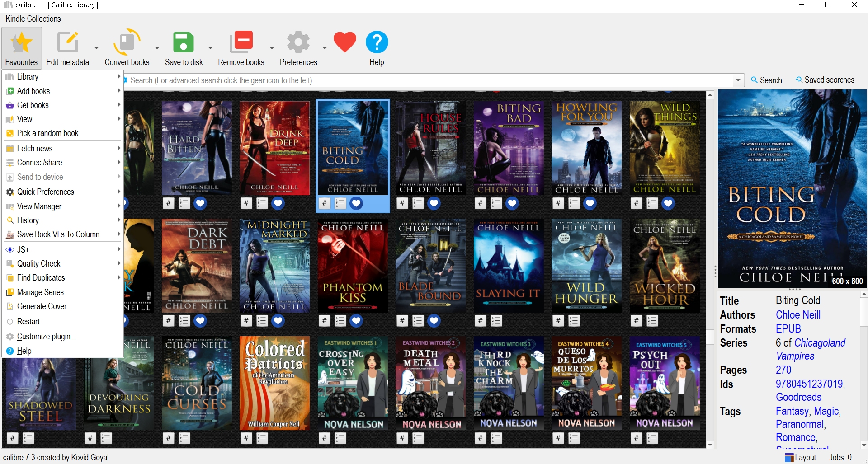The height and width of the screenshot is (464, 868).
Task: Toggle the heart under Blade Bound
Action: pyautogui.click(x=434, y=321)
